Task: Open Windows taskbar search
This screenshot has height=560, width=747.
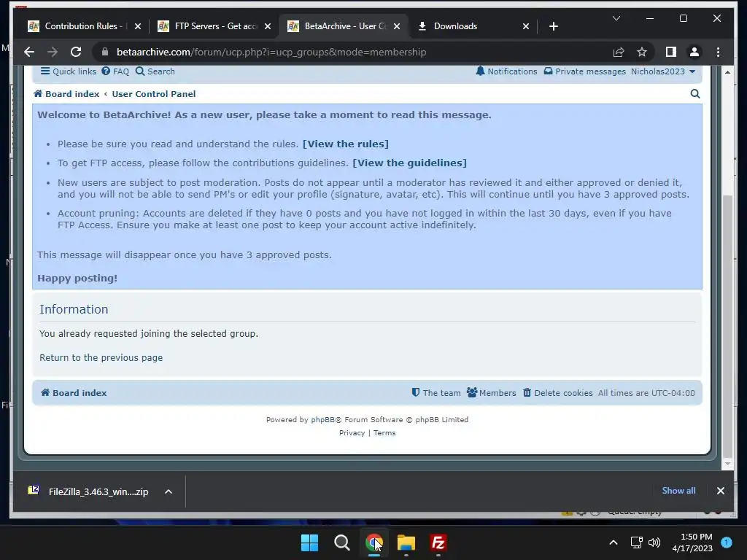Action: (341, 542)
